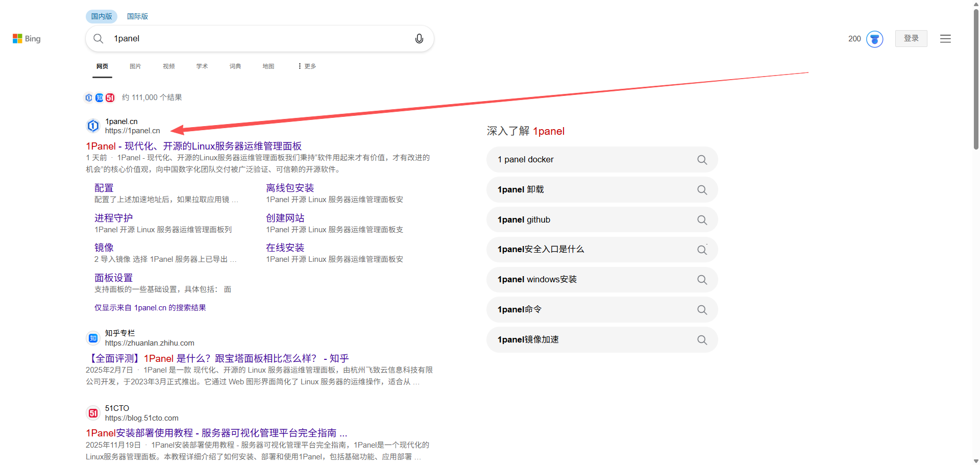The height and width of the screenshot is (465, 980).
Task: Click the 登录 button
Action: point(911,39)
